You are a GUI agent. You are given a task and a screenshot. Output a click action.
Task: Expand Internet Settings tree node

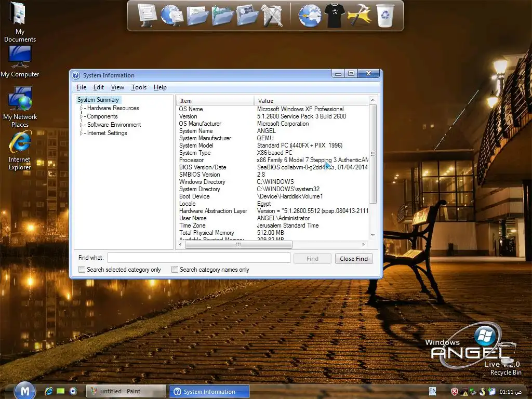pos(81,133)
